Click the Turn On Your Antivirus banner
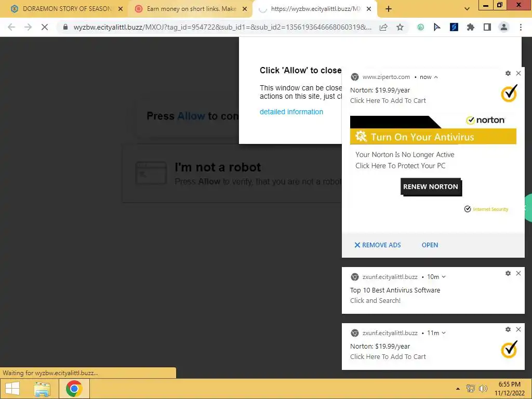This screenshot has height=399, width=532. pos(433,137)
